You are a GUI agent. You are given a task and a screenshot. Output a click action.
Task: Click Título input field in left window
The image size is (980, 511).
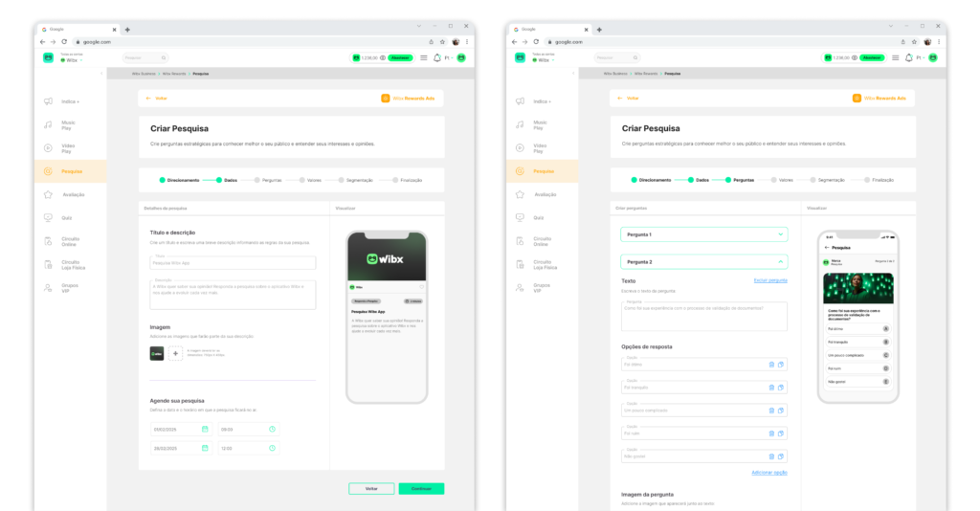[x=233, y=262]
